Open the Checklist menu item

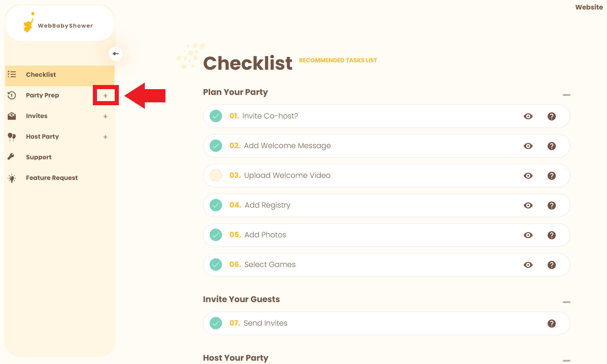point(41,75)
